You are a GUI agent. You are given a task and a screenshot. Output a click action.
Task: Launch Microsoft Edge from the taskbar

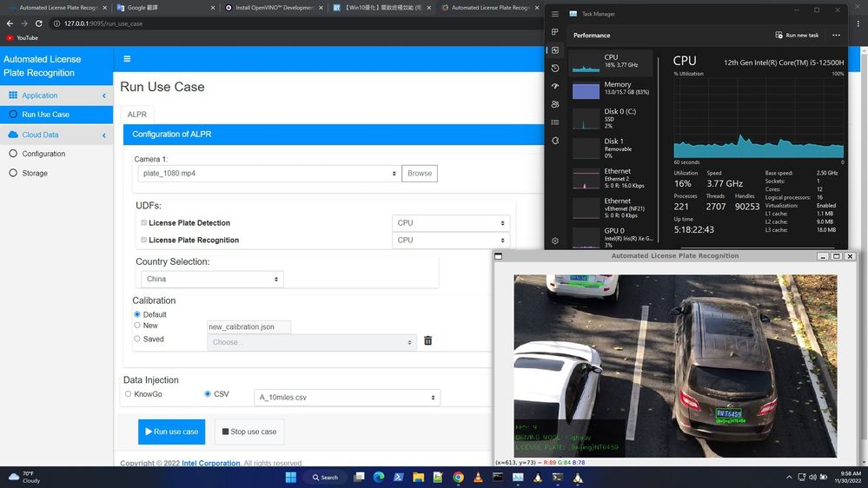[x=379, y=478]
